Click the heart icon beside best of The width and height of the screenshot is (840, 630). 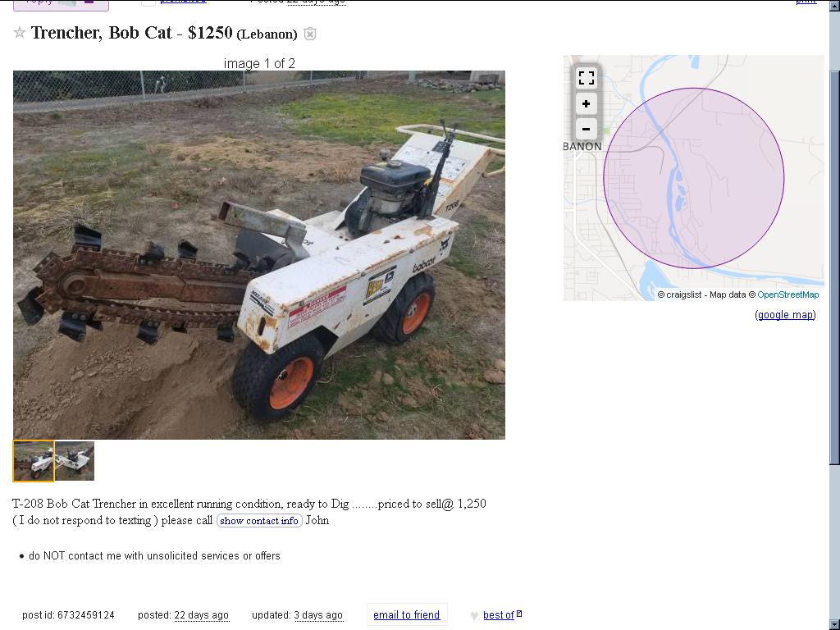[x=474, y=616]
